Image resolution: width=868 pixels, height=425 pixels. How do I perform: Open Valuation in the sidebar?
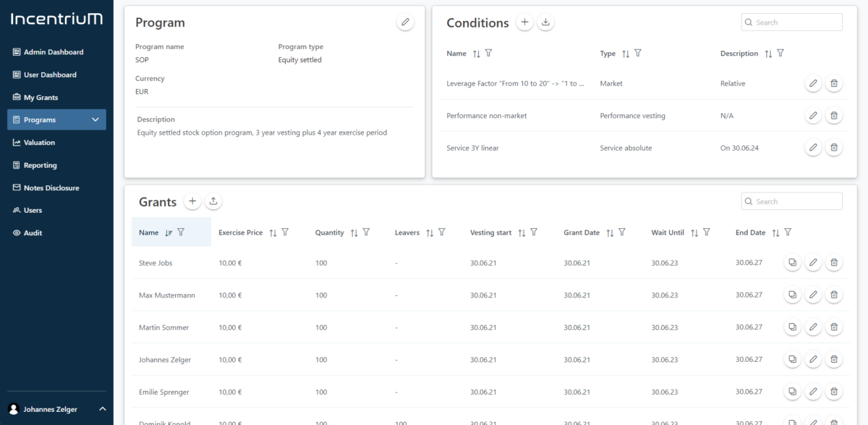[x=39, y=143]
